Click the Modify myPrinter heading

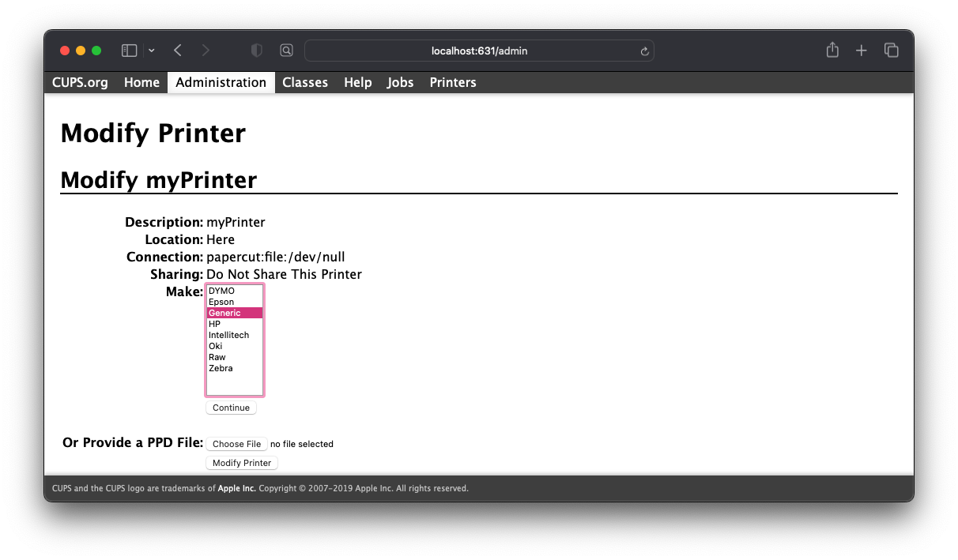coord(159,180)
